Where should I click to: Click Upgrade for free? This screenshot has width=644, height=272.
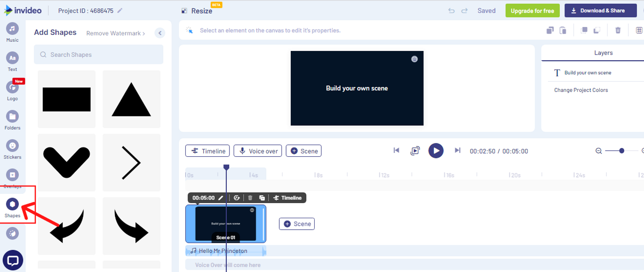coord(532,10)
